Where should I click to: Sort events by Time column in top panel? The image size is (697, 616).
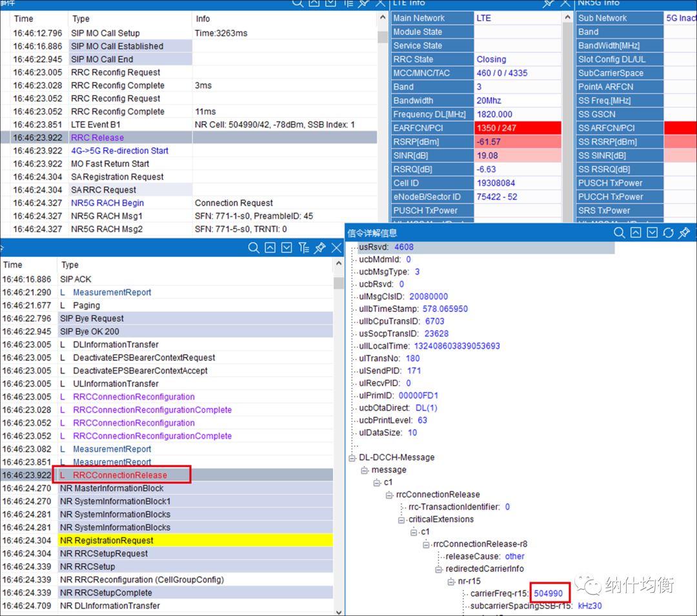click(35, 19)
